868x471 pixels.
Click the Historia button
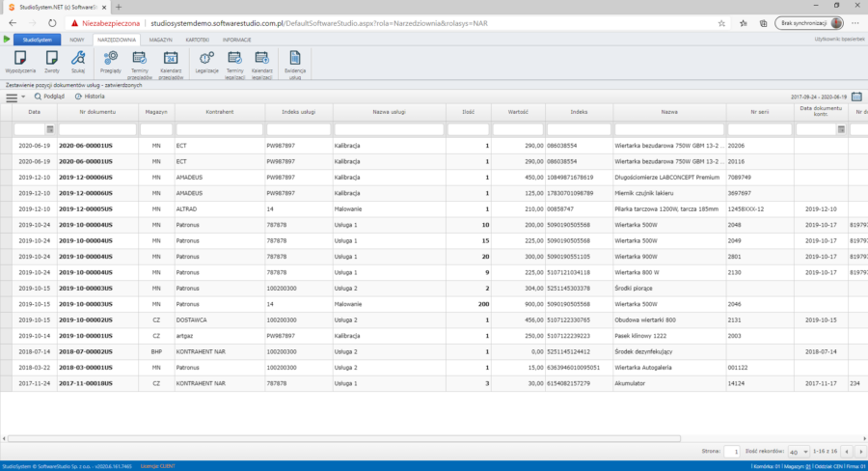(90, 97)
